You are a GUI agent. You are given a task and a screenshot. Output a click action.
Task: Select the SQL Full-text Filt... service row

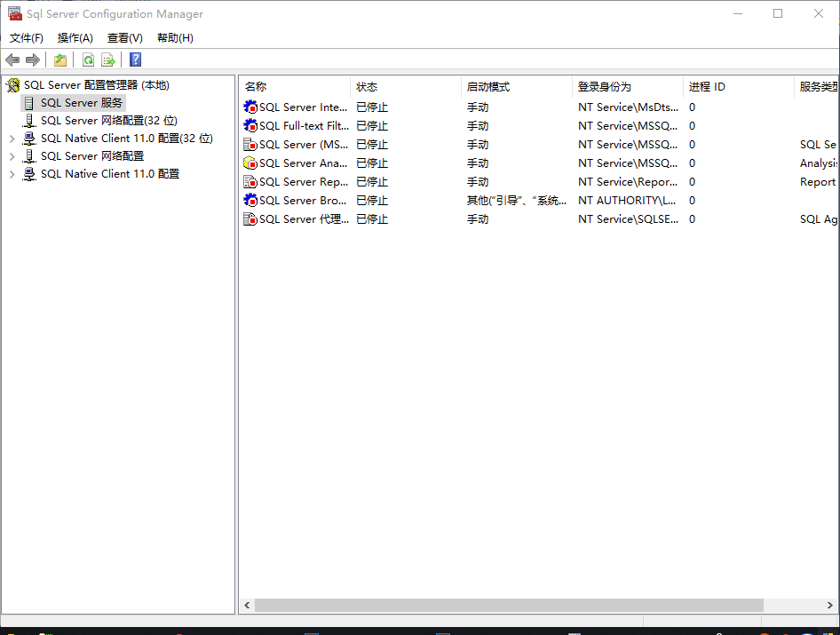point(538,126)
